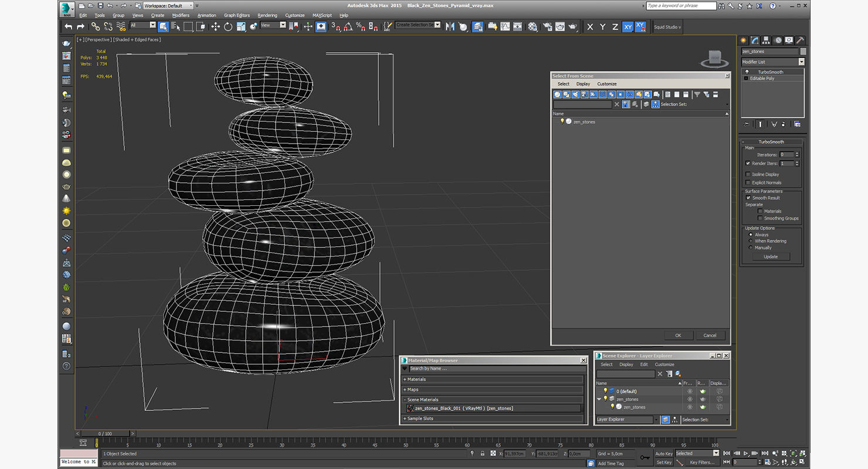868x469 pixels.
Task: Select When Rendering update radio option
Action: pyautogui.click(x=751, y=241)
